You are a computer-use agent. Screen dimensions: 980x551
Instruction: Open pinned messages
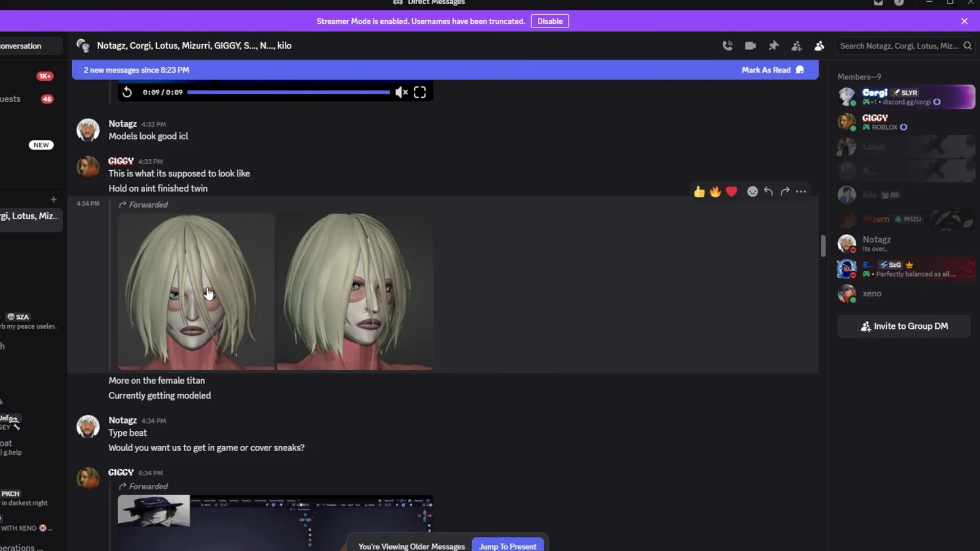click(774, 45)
